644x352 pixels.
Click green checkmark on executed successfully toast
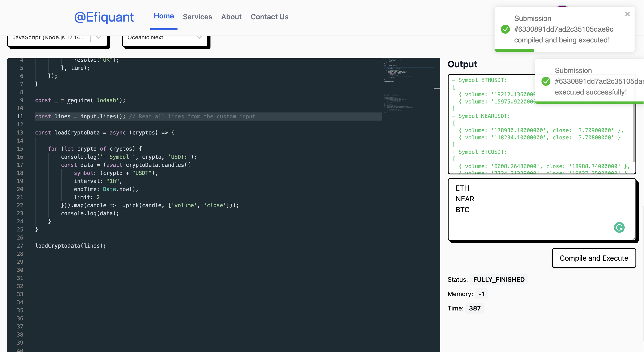point(546,81)
